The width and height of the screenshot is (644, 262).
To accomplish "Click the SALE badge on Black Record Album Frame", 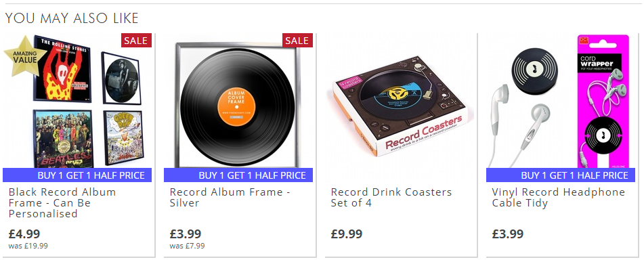I will (x=136, y=40).
